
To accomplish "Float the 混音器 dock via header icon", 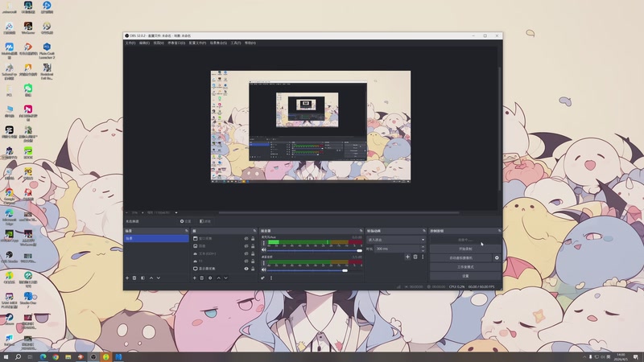I will (x=361, y=231).
